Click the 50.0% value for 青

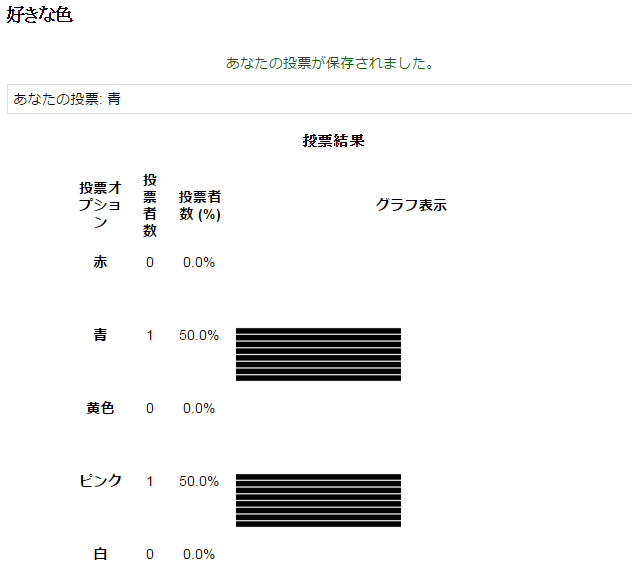click(x=199, y=335)
